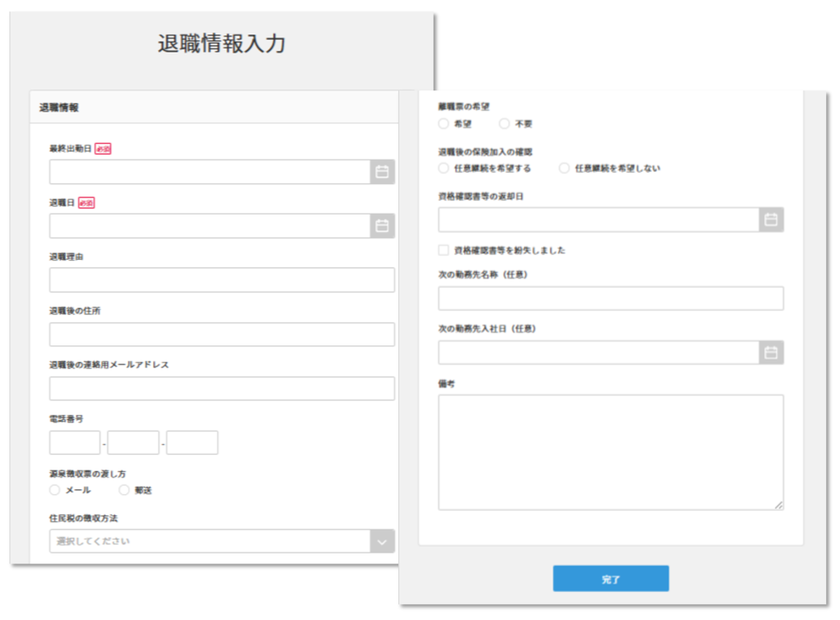Click the 退職後の住所 text field

(x=222, y=334)
